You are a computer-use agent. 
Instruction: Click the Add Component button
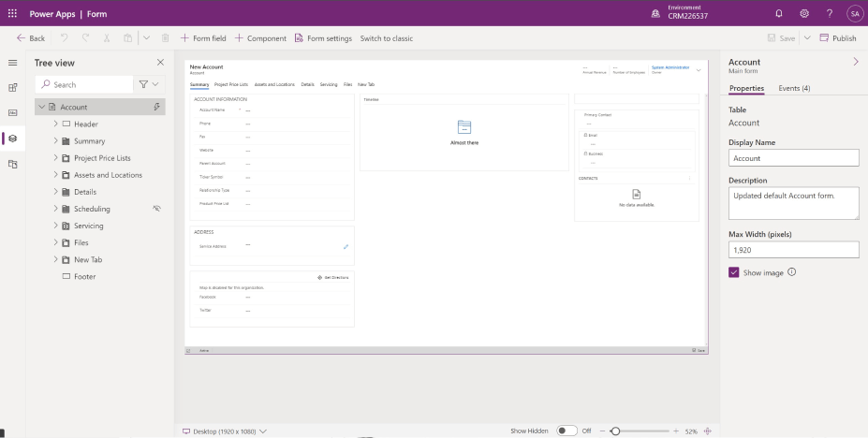[x=260, y=37]
